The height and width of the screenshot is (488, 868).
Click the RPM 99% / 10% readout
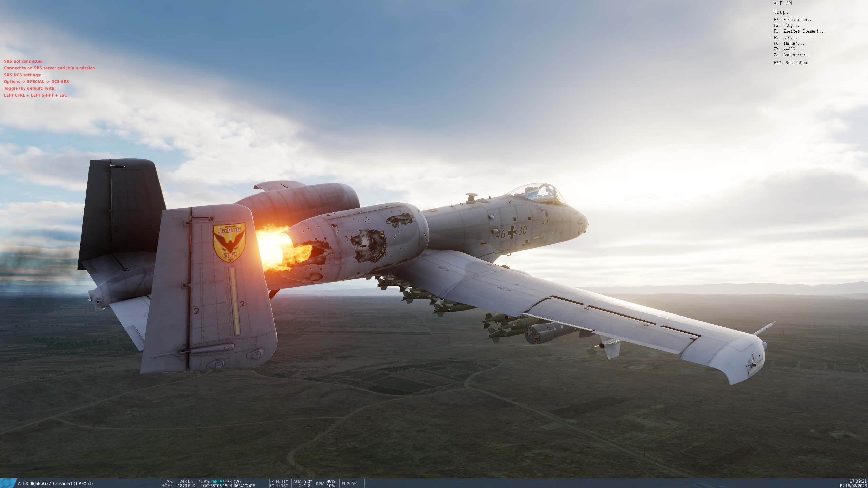pos(325,484)
